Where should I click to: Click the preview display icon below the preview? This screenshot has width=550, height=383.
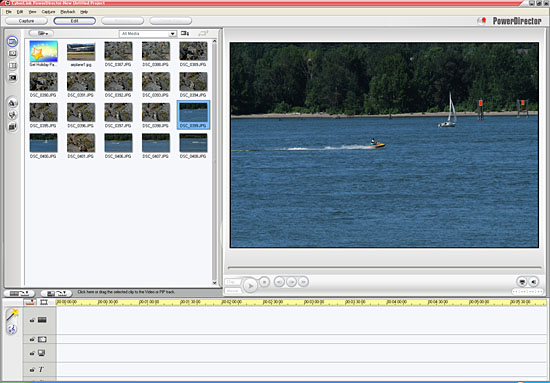coord(522,282)
